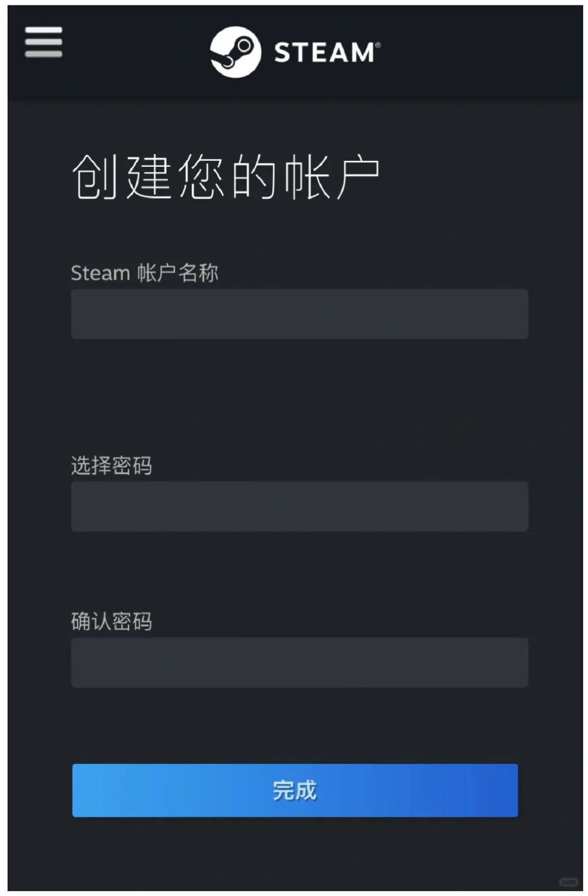
Task: Click the Steam 帐户名称 label
Action: [145, 273]
